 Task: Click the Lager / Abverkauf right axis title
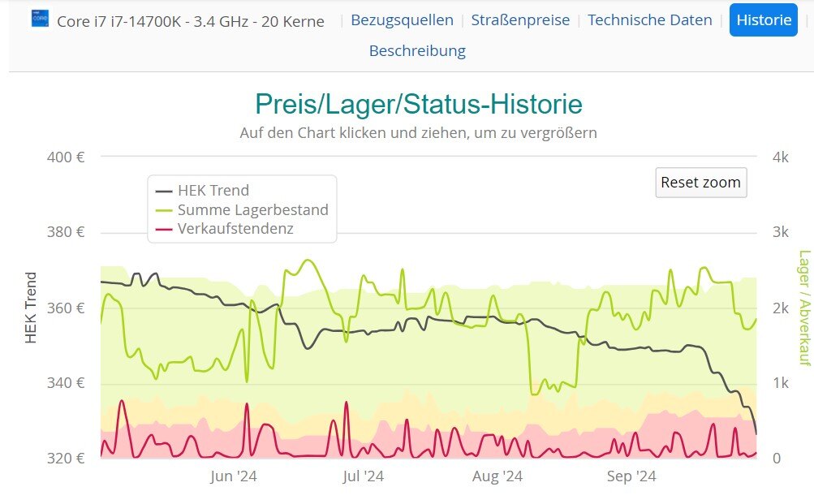pyautogui.click(x=804, y=308)
